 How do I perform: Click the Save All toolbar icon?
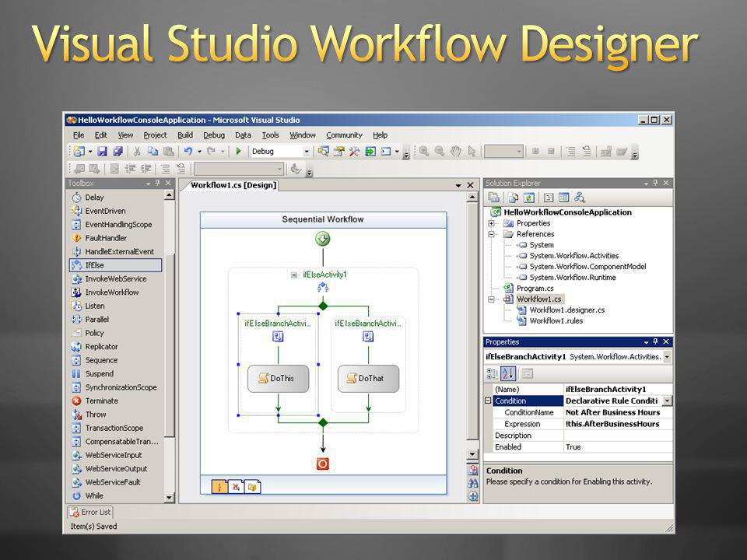click(117, 152)
